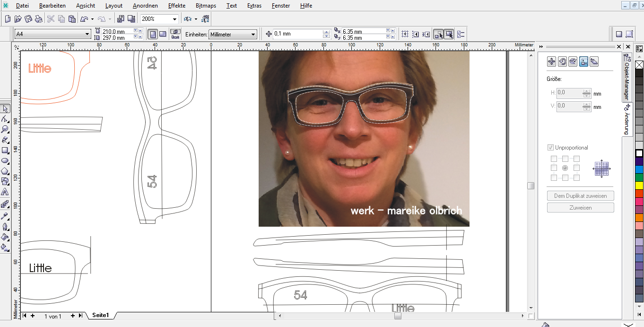The width and height of the screenshot is (644, 327).
Task: Click the Open file icon
Action: pos(18,19)
